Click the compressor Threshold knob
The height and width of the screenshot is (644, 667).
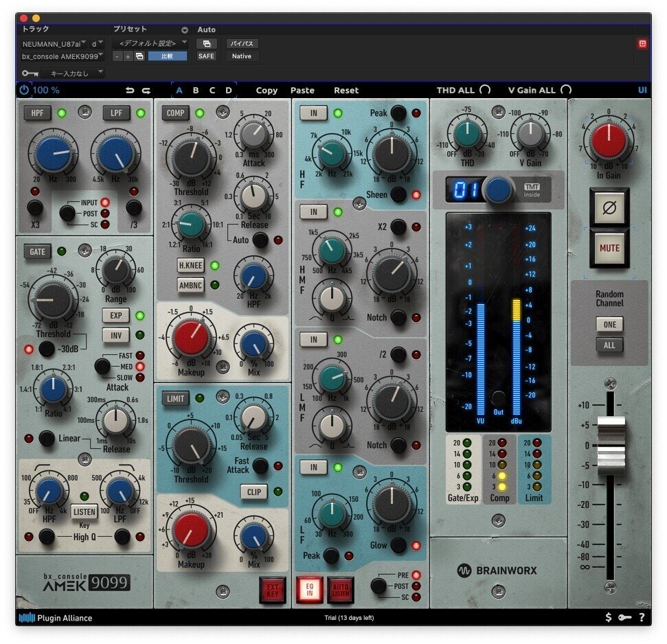(x=191, y=157)
